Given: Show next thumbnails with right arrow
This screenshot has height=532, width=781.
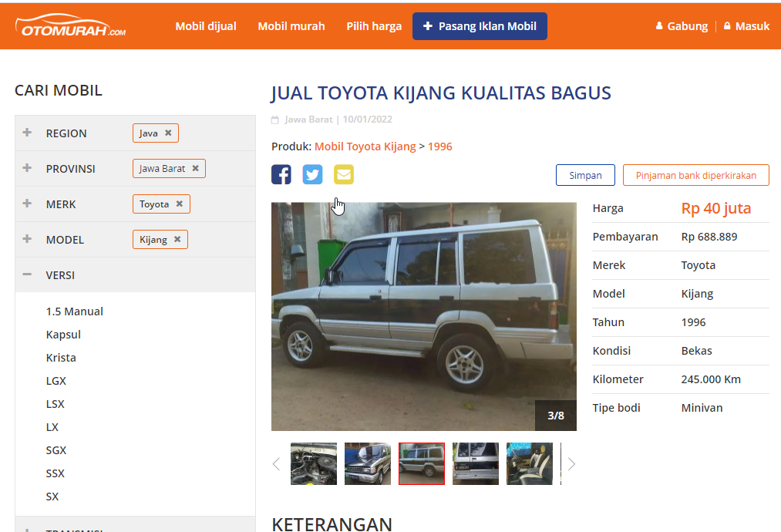Looking at the screenshot, I should click(571, 464).
